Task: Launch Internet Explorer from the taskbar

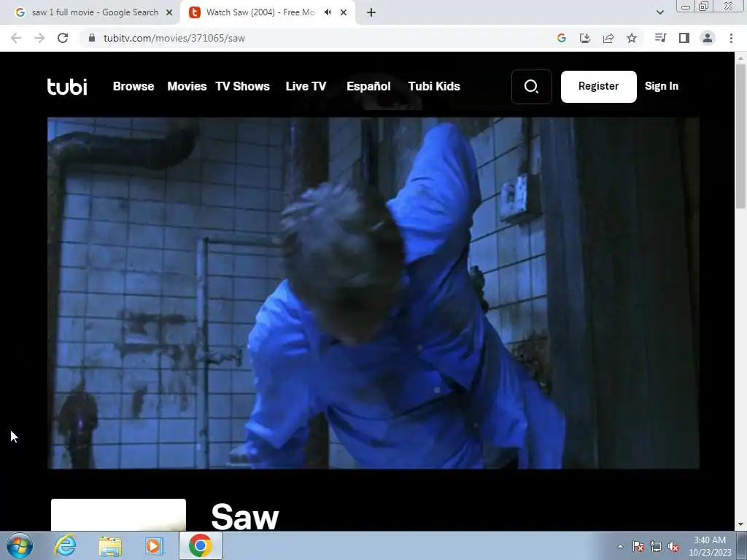Action: tap(65, 545)
